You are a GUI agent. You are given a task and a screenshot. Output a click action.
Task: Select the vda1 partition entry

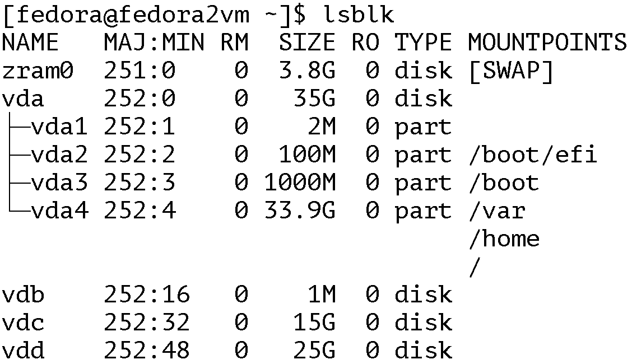click(59, 127)
